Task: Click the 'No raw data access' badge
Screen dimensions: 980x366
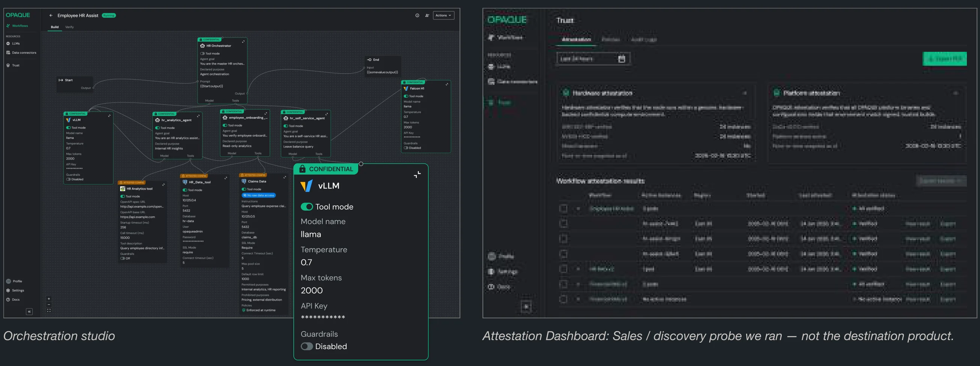Action: click(259, 195)
